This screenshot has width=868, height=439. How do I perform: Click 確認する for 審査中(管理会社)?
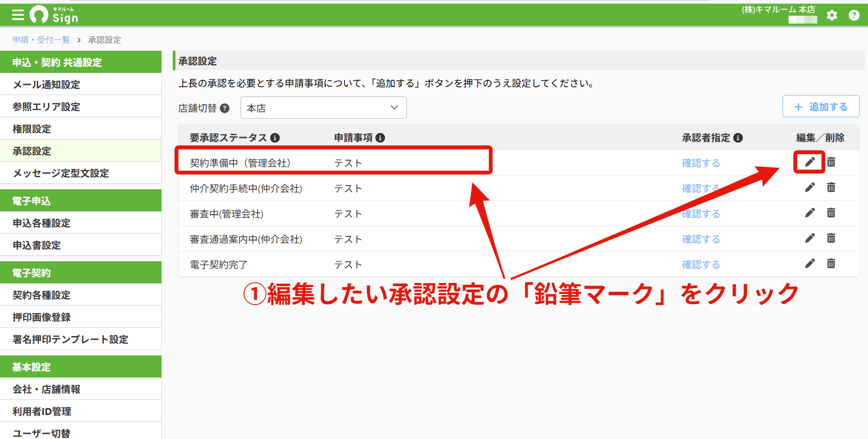coord(701,214)
